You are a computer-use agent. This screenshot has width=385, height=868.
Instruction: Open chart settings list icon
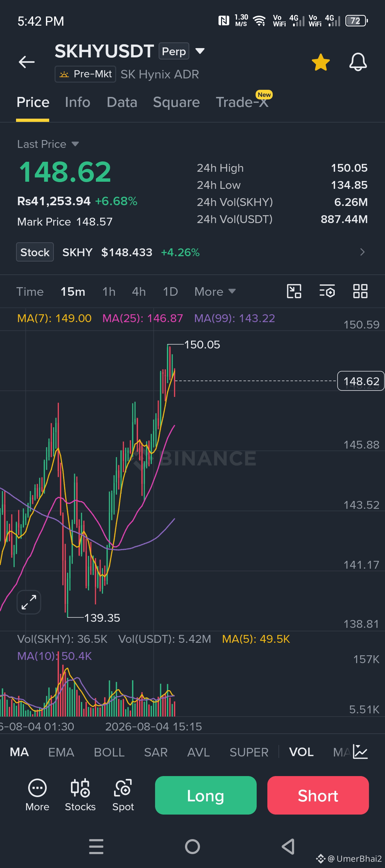tap(327, 291)
